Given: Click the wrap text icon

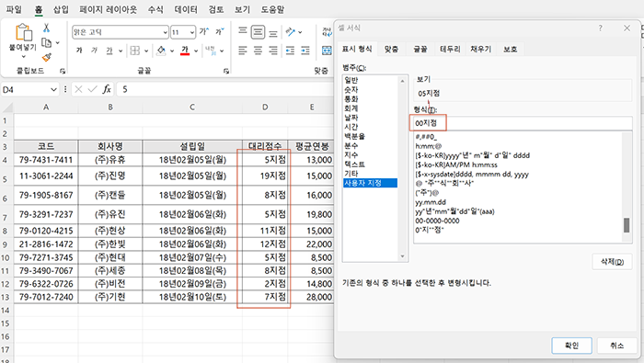Looking at the screenshot, I should (x=327, y=31).
